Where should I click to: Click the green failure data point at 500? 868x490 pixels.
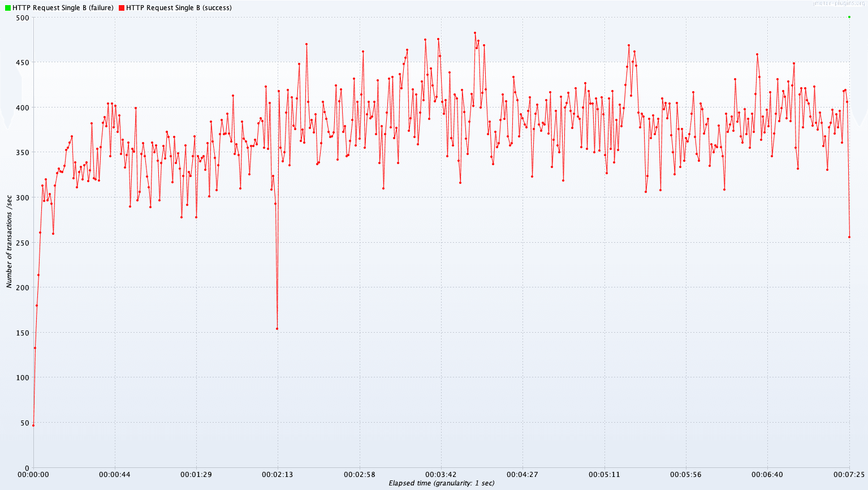pos(849,17)
